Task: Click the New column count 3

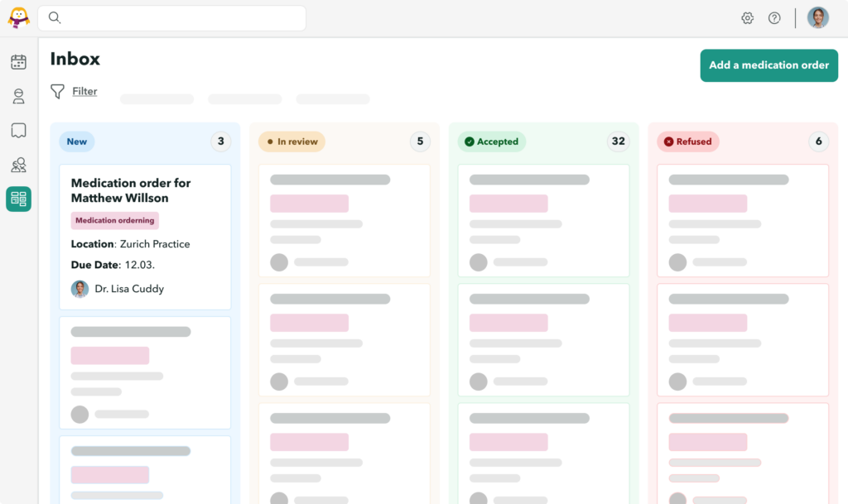Action: pos(220,142)
